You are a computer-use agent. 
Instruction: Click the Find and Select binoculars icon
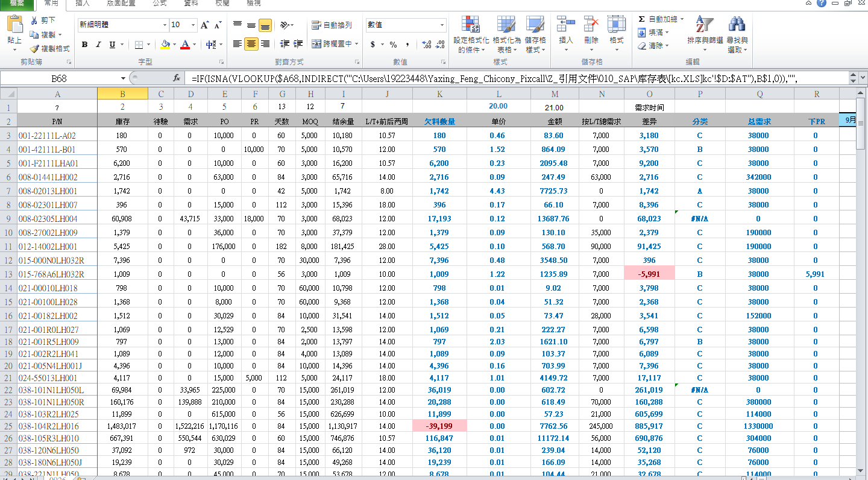tap(737, 25)
